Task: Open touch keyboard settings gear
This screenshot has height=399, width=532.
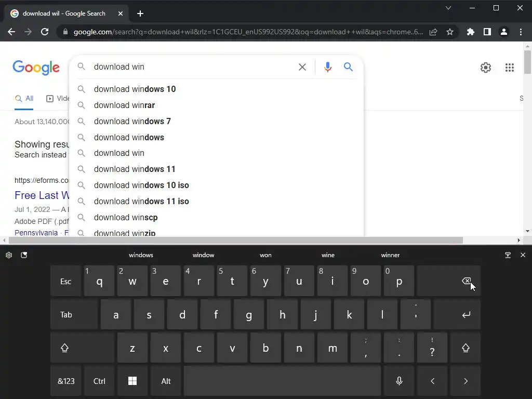Action: coord(9,255)
